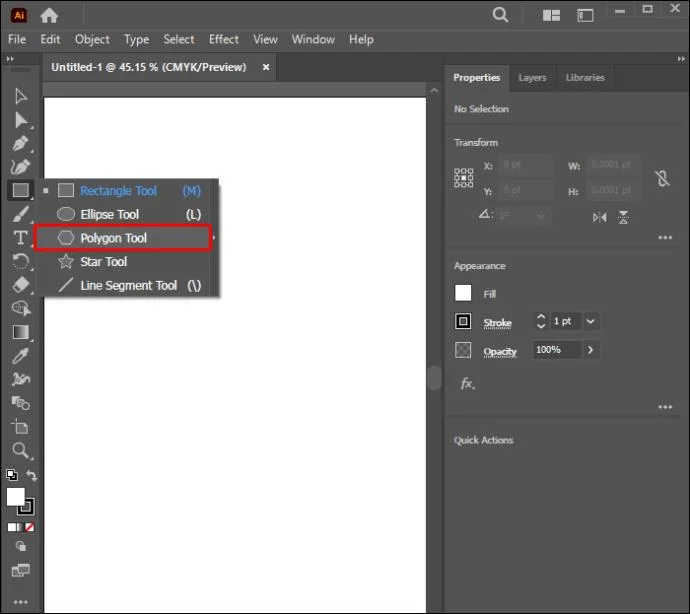Open the File menu
Image resolution: width=690 pixels, height=614 pixels.
(x=17, y=40)
